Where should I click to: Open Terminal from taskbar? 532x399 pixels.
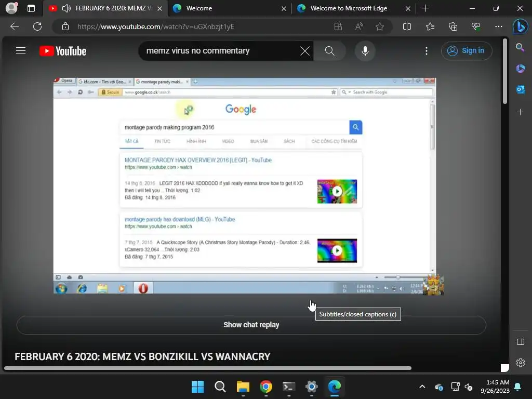[x=289, y=387]
